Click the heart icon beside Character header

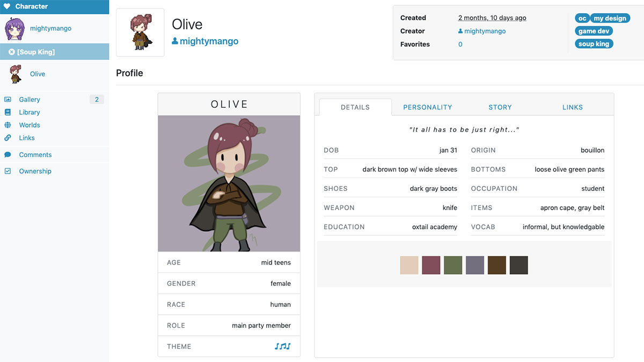tap(7, 6)
